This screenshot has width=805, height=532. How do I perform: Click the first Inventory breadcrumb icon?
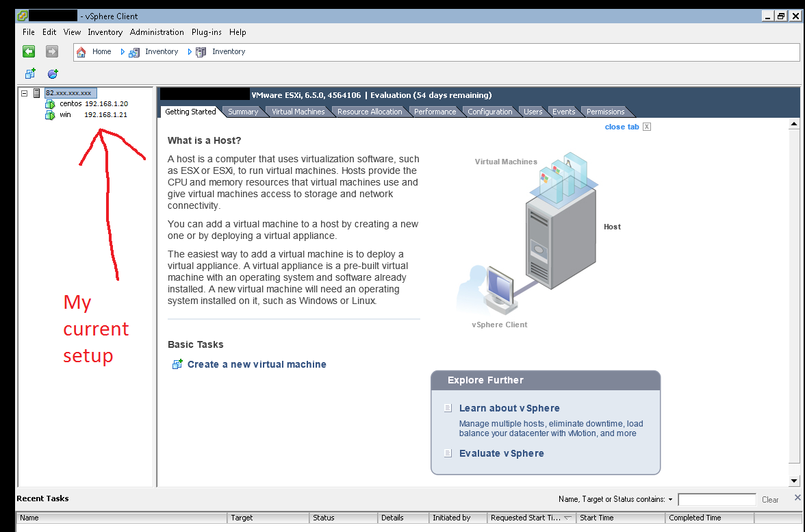134,52
